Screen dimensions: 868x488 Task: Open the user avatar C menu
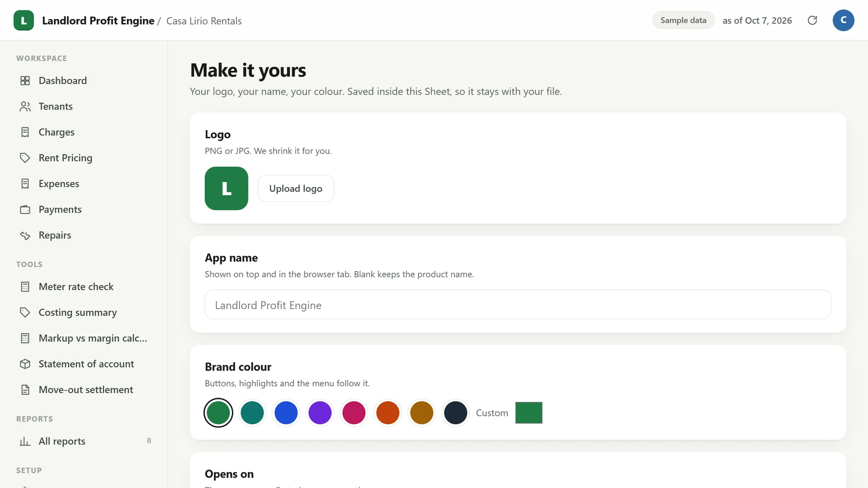click(x=843, y=20)
